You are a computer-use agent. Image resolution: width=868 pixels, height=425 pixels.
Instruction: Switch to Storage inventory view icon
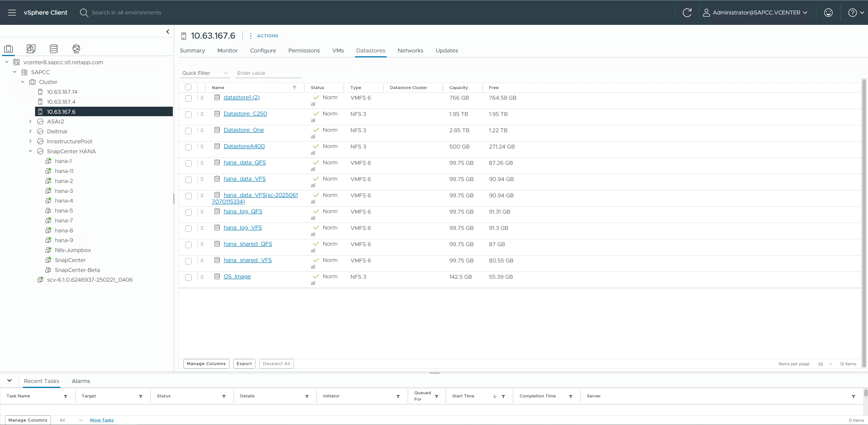coord(54,49)
